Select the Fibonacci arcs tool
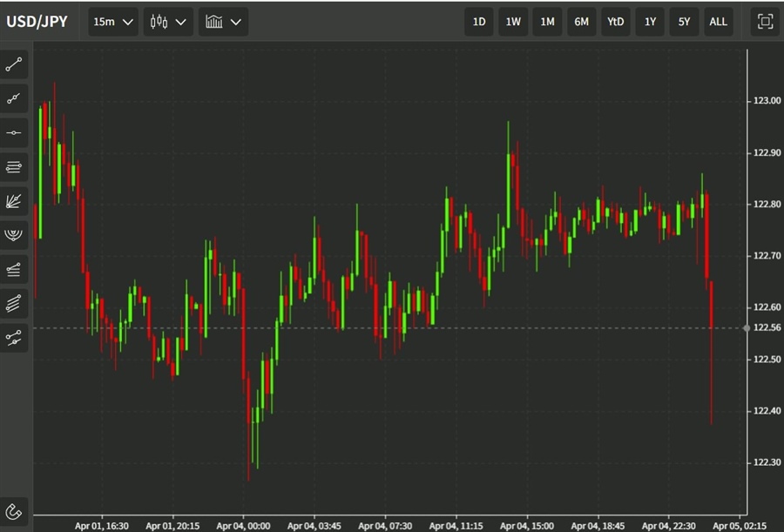 coord(15,235)
